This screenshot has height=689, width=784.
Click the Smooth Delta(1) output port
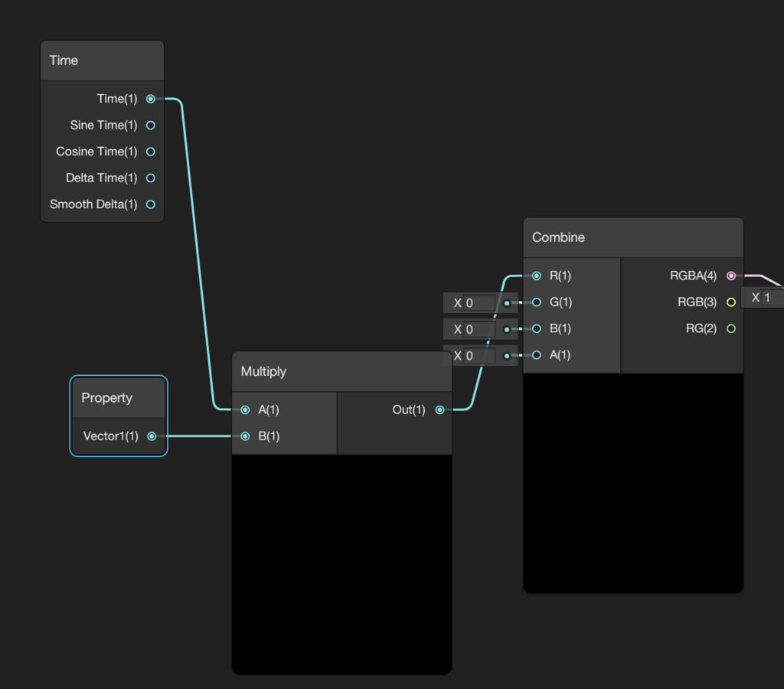pyautogui.click(x=151, y=204)
